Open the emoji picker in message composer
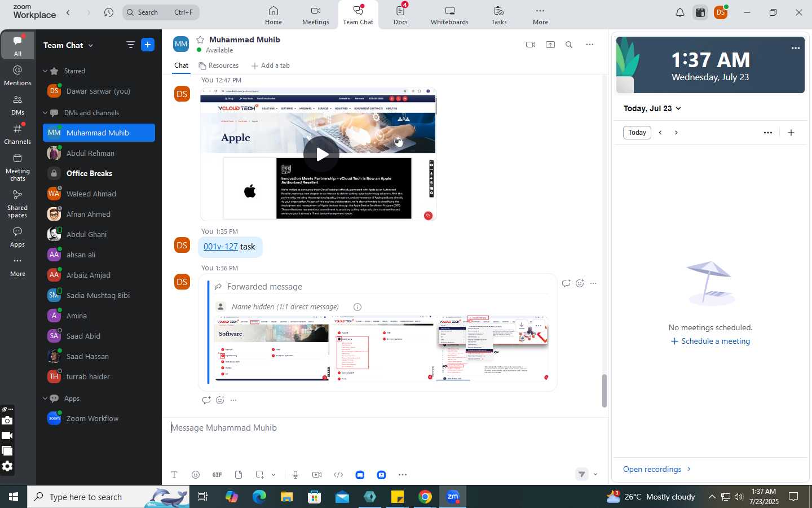The image size is (812, 508). (x=196, y=475)
